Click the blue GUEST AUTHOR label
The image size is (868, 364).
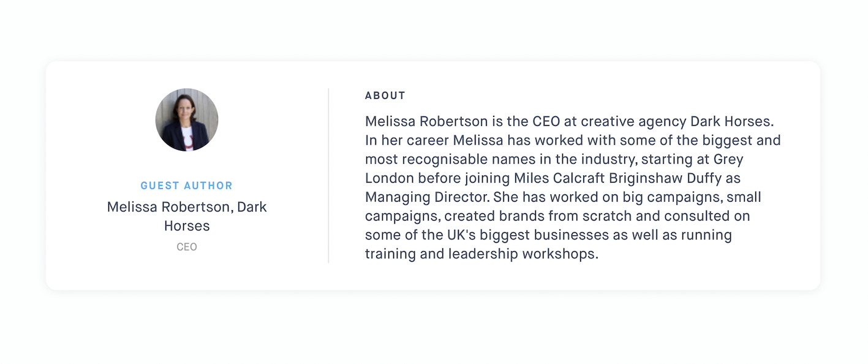tap(187, 186)
